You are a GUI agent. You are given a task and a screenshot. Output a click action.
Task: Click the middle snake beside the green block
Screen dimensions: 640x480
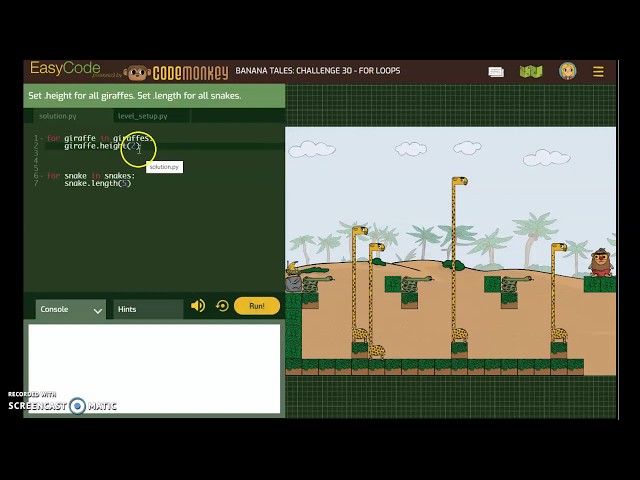pos(416,284)
